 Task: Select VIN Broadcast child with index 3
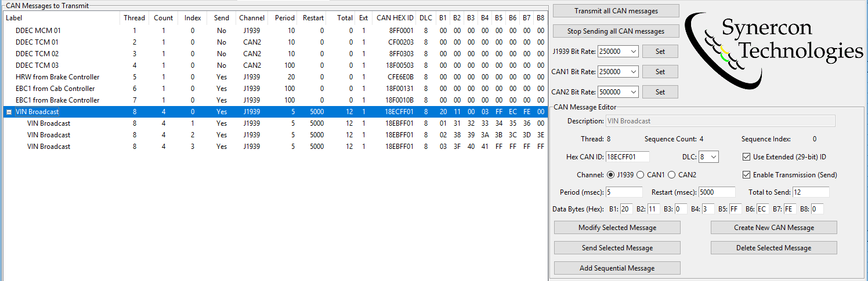tap(275, 147)
